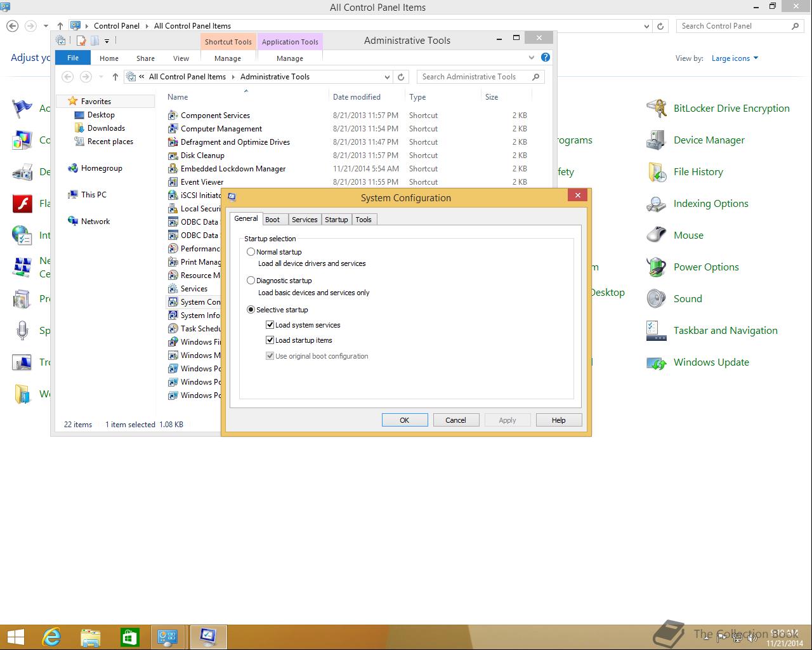Switch to the Startup tab
812x650 pixels.
tap(336, 220)
